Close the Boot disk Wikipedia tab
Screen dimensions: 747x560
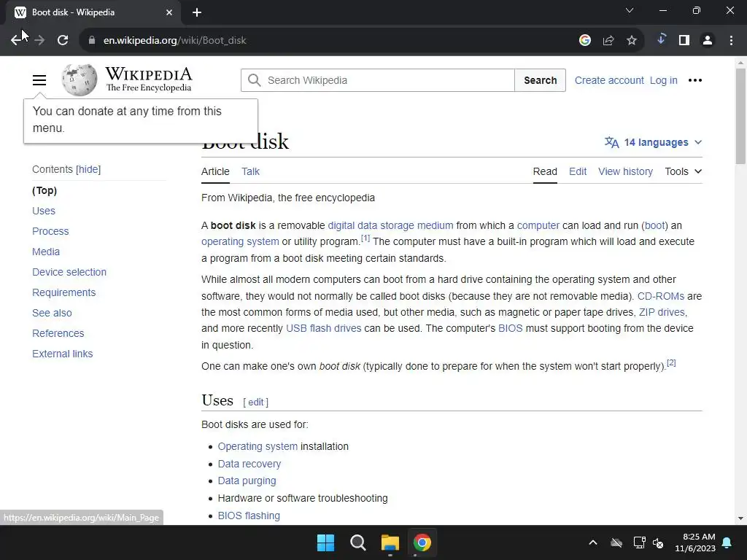tap(169, 12)
